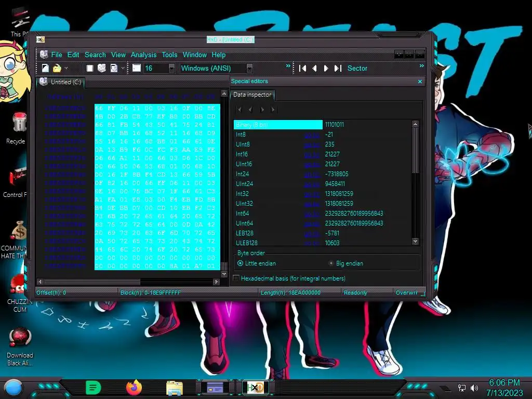Toggle Overwrite mode in status bar

[x=406, y=292]
